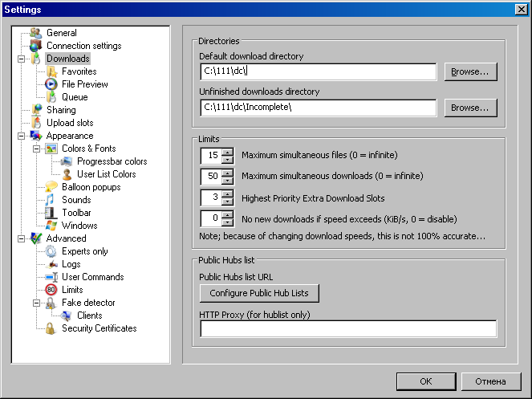Screen dimensions: 532x399
Task: Click the Appearance monitor icon
Action: [36, 136]
